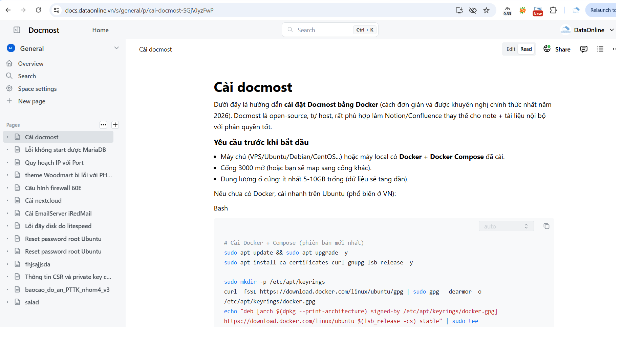Click the Relaunch to update button
644x341 pixels.
[601, 10]
